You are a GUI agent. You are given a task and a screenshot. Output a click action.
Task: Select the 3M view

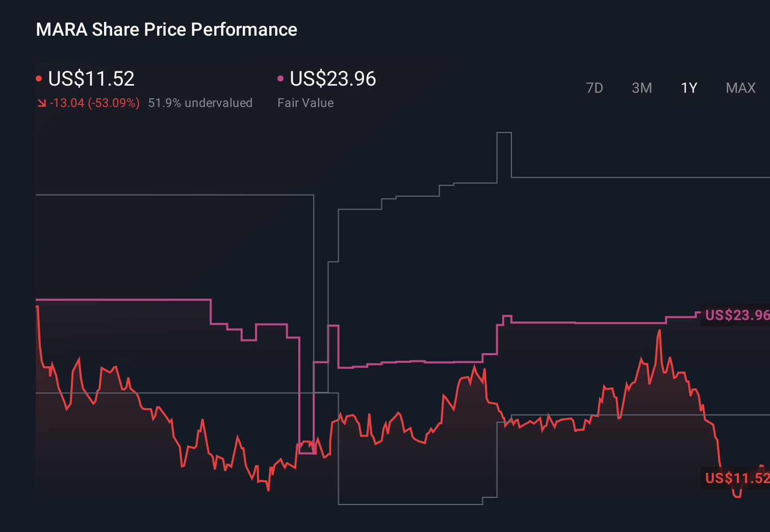pyautogui.click(x=641, y=88)
